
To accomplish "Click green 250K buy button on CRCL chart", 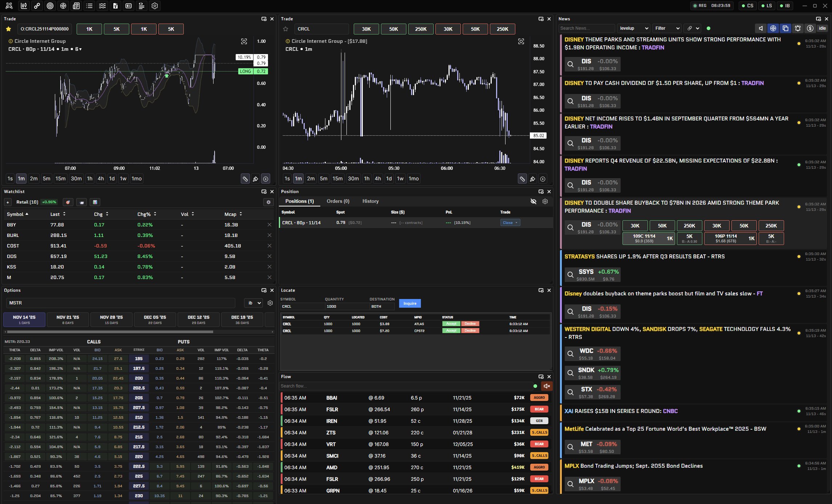I will click(x=421, y=29).
